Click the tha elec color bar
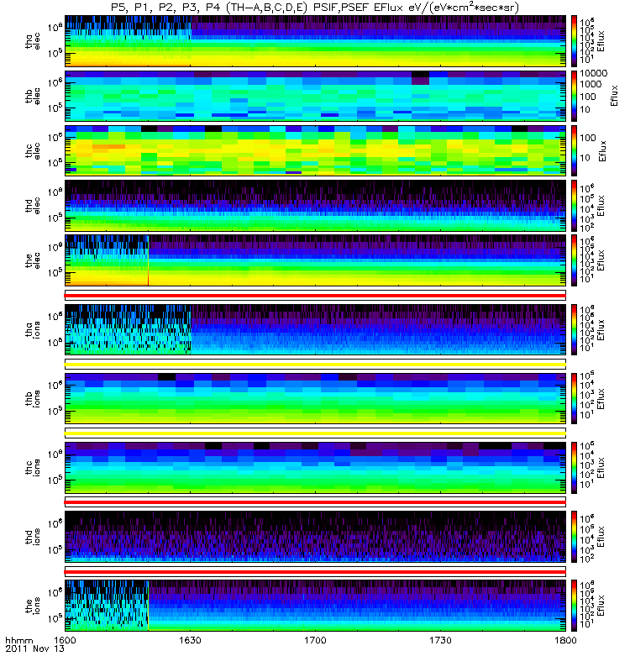The image size is (630, 672). [574, 41]
